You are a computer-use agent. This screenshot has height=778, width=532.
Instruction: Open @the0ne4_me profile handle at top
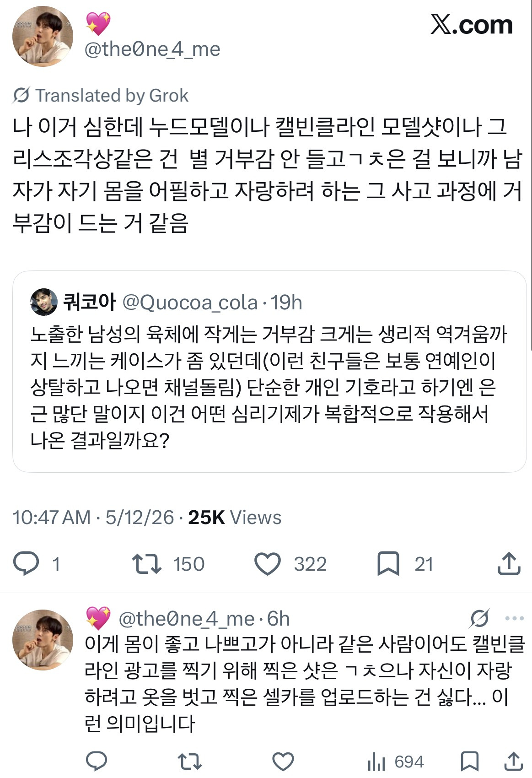coord(152,49)
